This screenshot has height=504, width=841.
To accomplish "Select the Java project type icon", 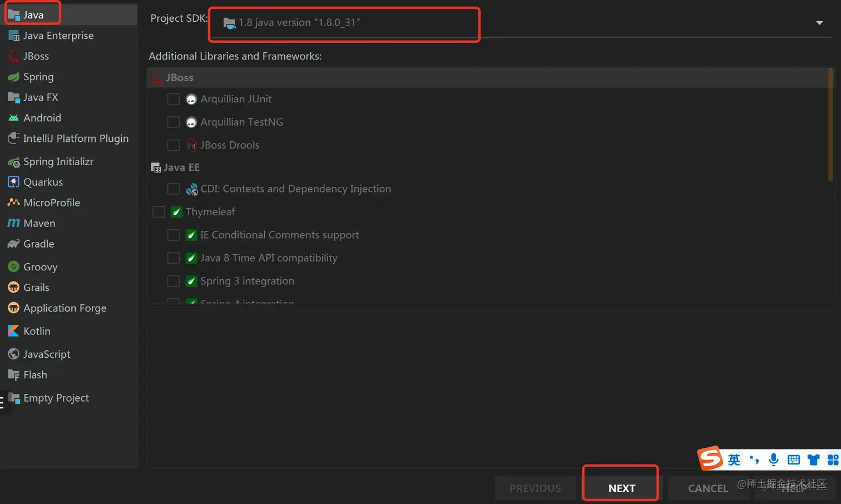I will tap(13, 15).
